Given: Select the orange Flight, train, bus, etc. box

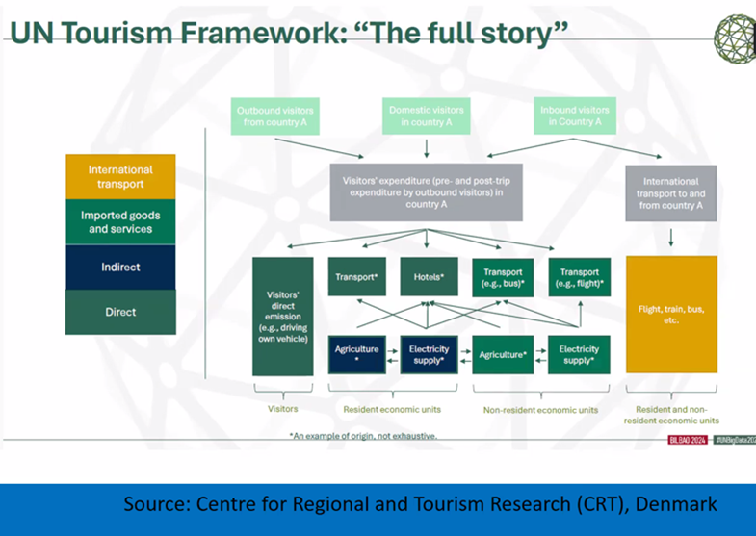Looking at the screenshot, I should (x=671, y=315).
